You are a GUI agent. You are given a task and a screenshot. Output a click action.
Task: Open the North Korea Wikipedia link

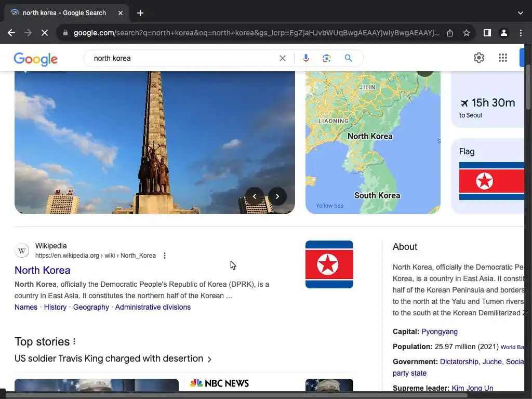43,270
